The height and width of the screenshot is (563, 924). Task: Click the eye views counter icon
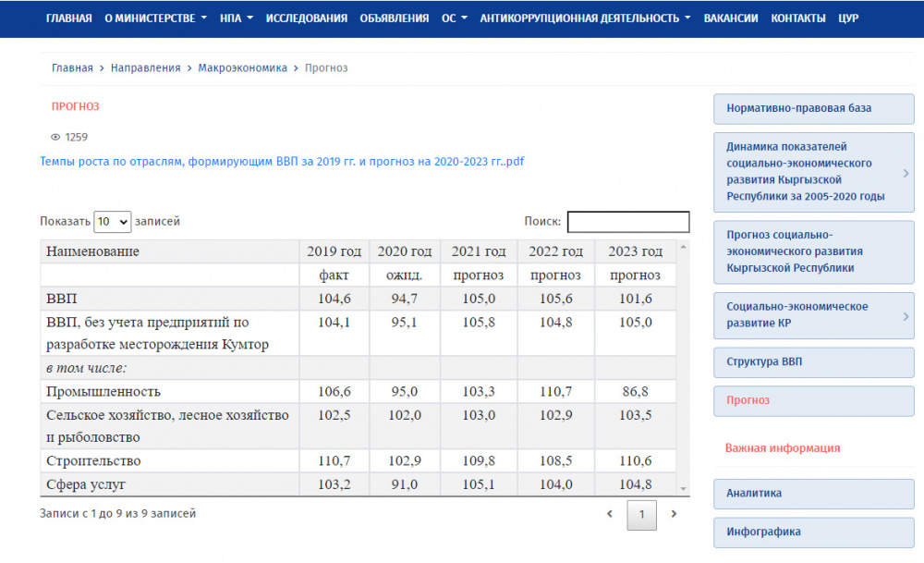click(x=55, y=137)
